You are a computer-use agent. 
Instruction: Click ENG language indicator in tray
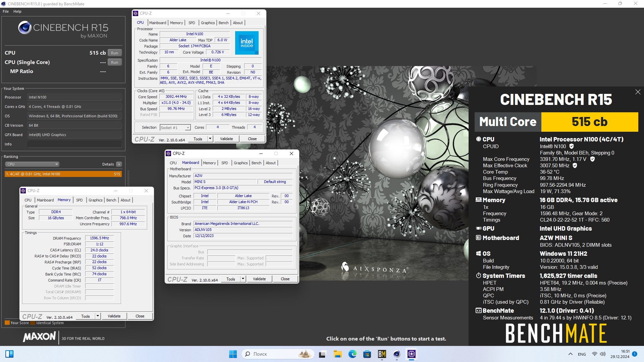(582, 354)
